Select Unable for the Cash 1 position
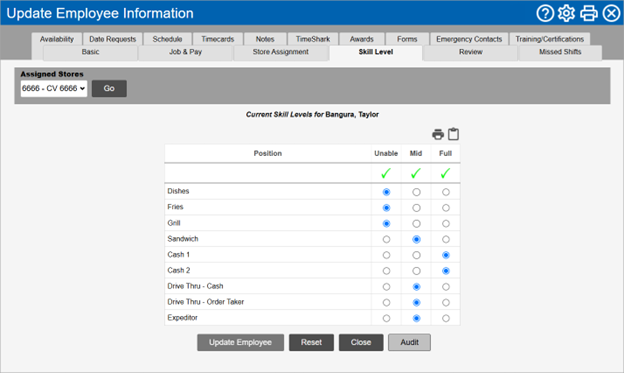This screenshot has height=373, width=624. 386,255
